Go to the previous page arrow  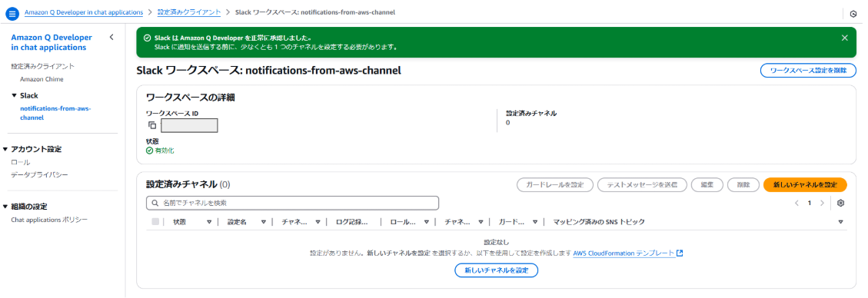click(796, 203)
